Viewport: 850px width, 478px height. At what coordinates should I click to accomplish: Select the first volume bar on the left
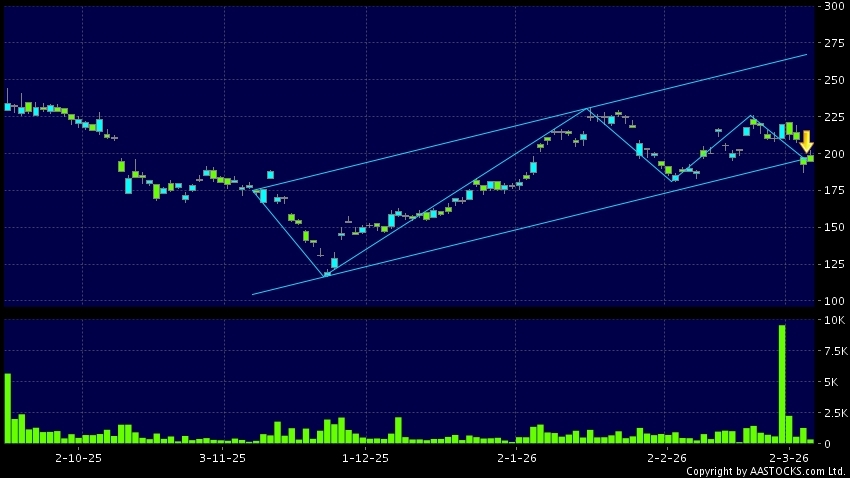tap(7, 408)
